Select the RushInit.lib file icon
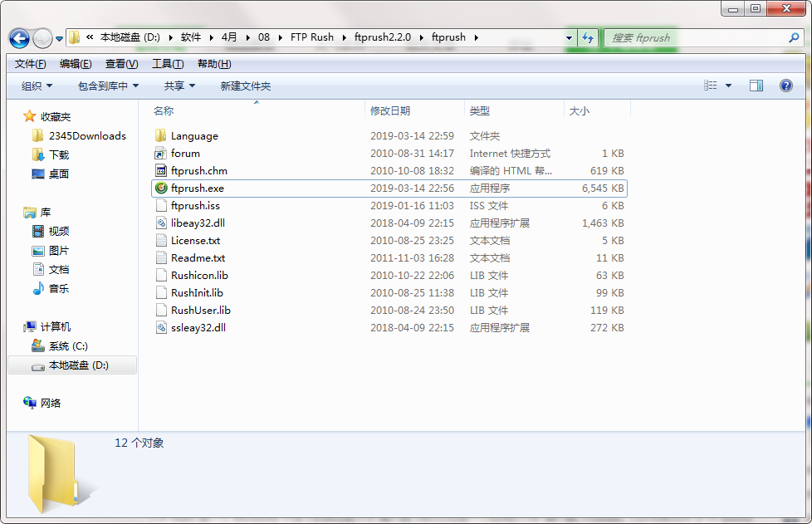The height and width of the screenshot is (524, 812). coord(161,292)
